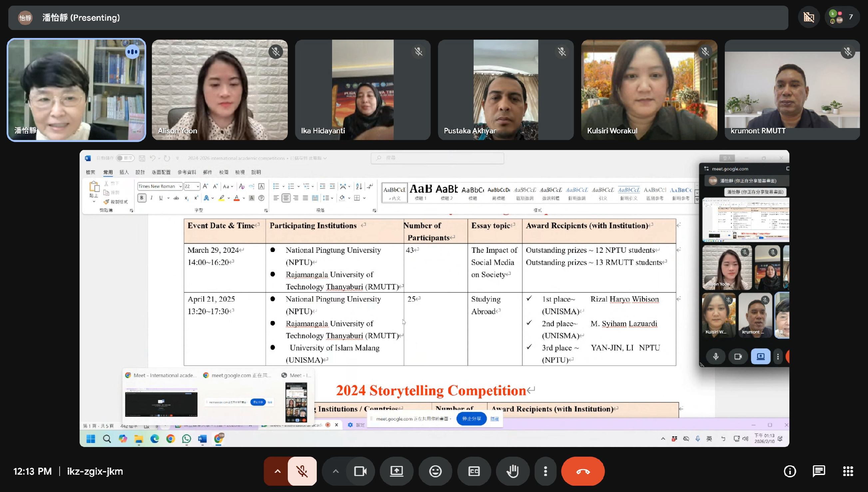Viewport: 868px width, 492px height.
Task: Open meeting details info icon
Action: [x=790, y=471]
